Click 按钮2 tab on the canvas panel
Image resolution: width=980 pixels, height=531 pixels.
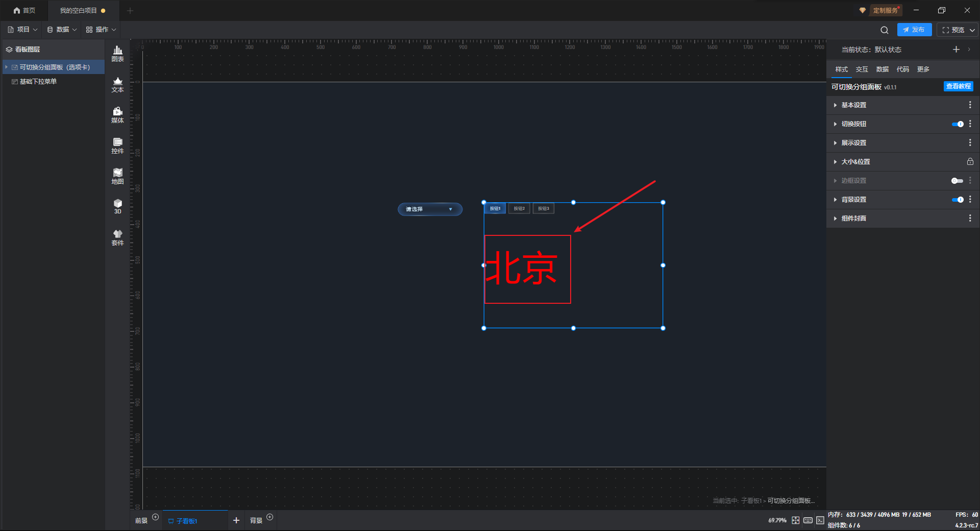(519, 209)
